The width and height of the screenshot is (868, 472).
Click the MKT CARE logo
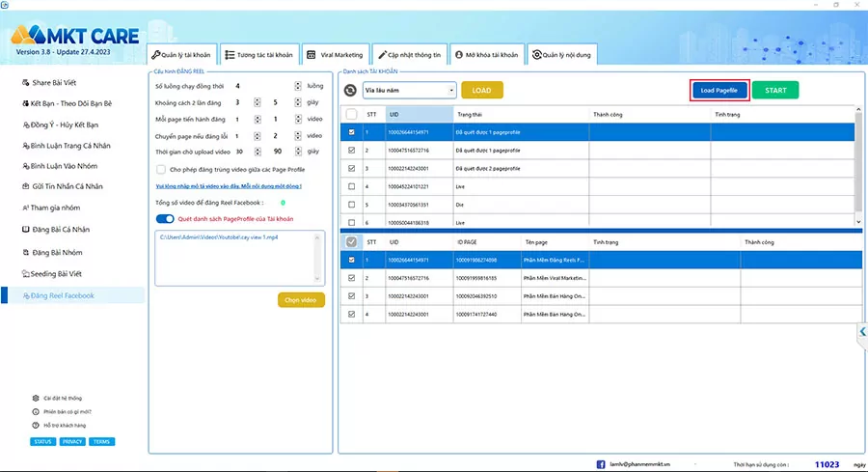[74, 36]
